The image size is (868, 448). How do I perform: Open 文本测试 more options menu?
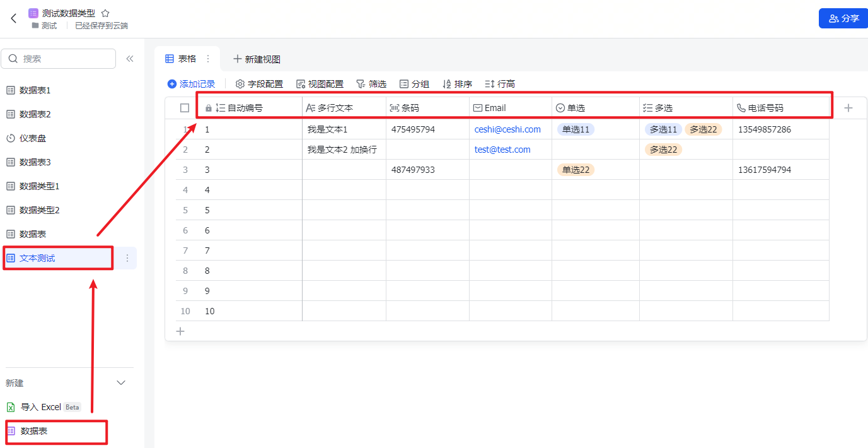pyautogui.click(x=127, y=258)
